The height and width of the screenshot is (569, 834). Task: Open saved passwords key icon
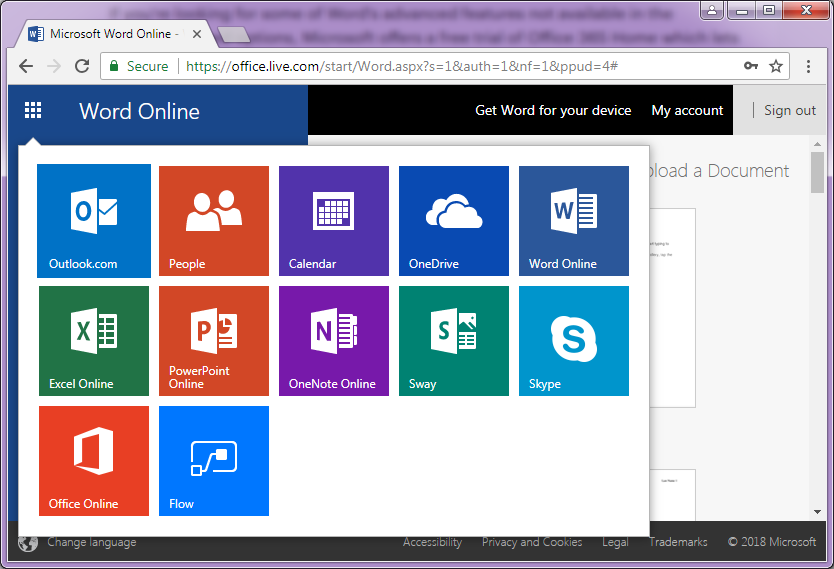point(750,66)
